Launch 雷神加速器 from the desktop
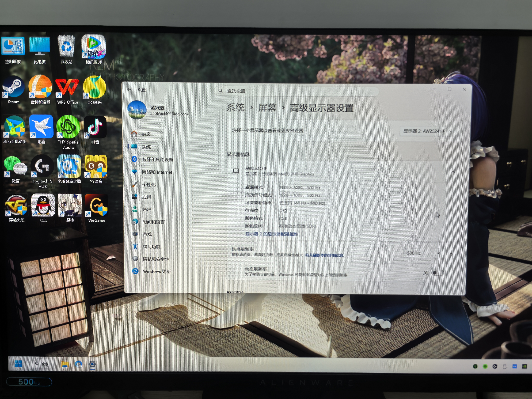 point(40,89)
